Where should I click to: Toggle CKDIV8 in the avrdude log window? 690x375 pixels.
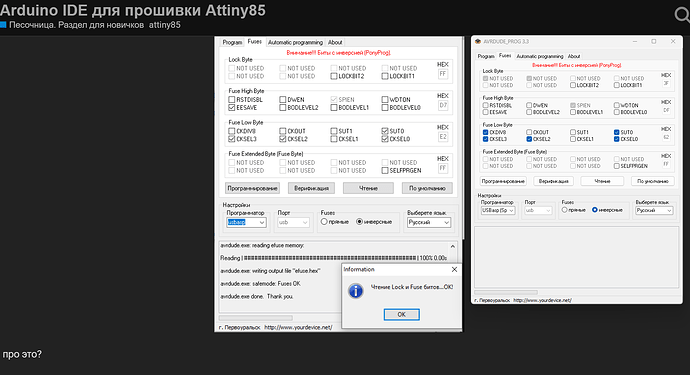231,131
